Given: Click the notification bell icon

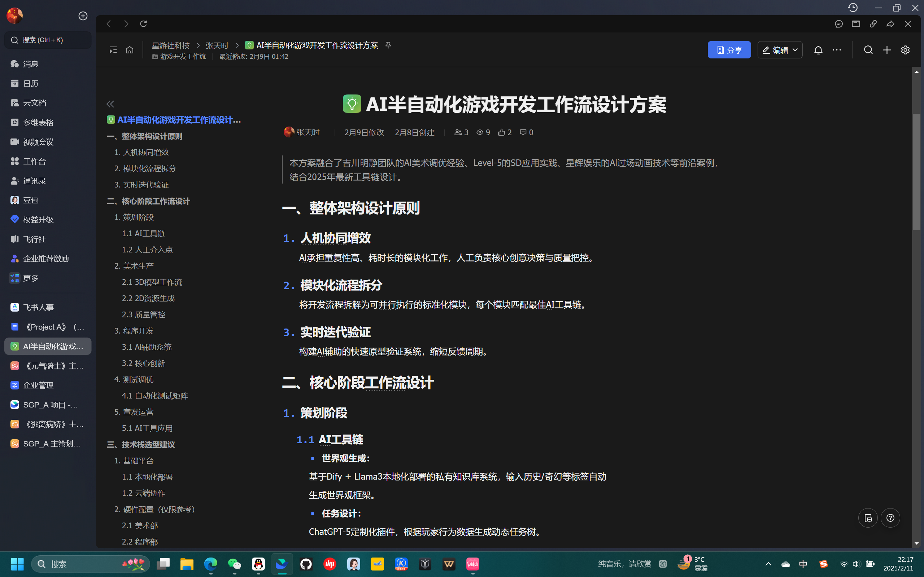Looking at the screenshot, I should coord(818,50).
